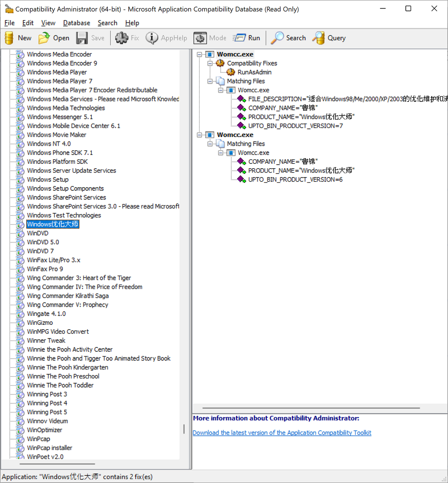Click the UPTO_BIN_PRODUCT_VERSION=7 diamond icon
The height and width of the screenshot is (483, 448).
point(242,126)
